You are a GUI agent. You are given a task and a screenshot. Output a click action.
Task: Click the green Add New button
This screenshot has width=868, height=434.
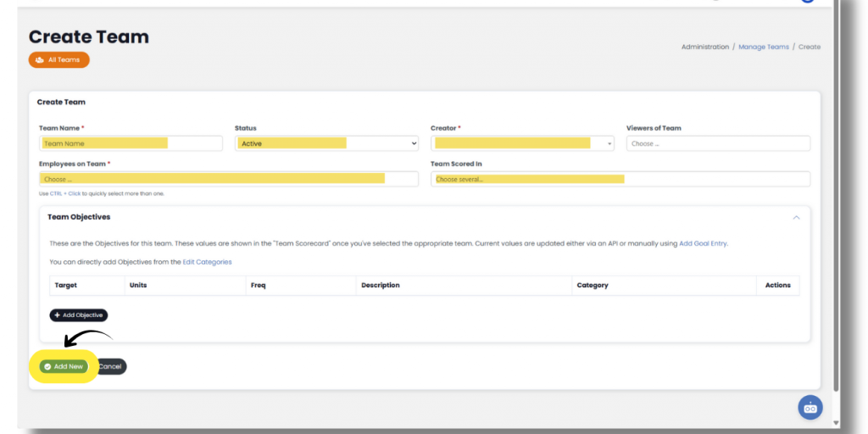tap(64, 366)
